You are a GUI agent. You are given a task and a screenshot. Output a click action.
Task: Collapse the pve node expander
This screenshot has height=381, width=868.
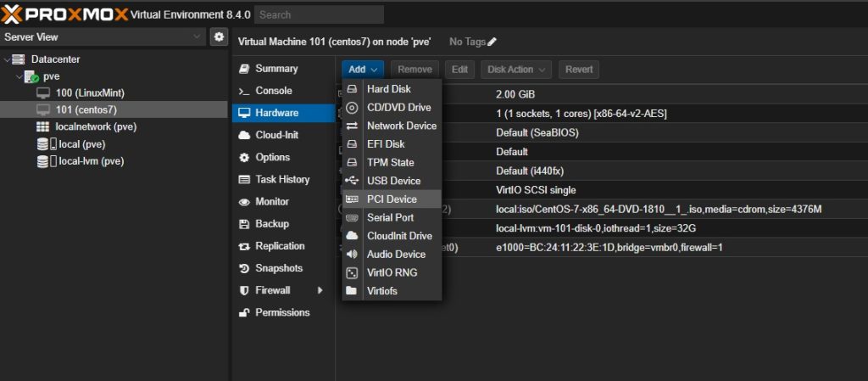[19, 76]
